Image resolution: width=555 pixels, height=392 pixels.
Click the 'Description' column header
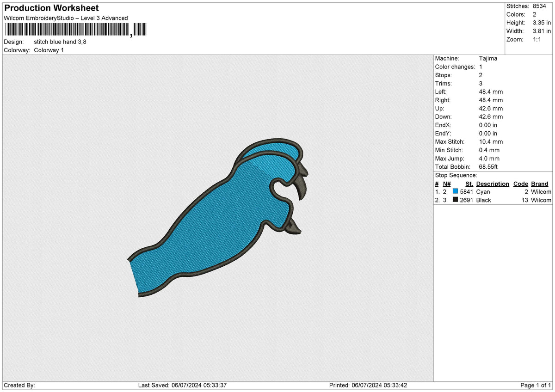pyautogui.click(x=493, y=184)
